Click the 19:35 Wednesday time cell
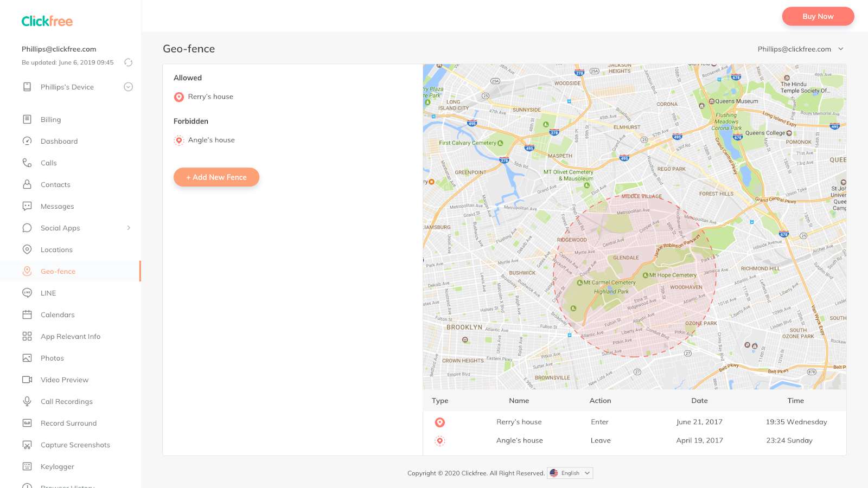 796,422
